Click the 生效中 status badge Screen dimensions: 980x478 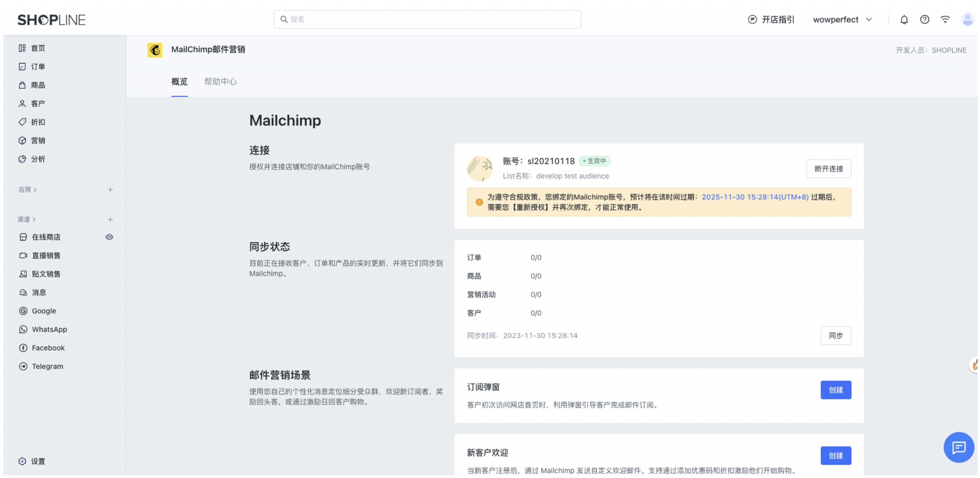click(594, 161)
